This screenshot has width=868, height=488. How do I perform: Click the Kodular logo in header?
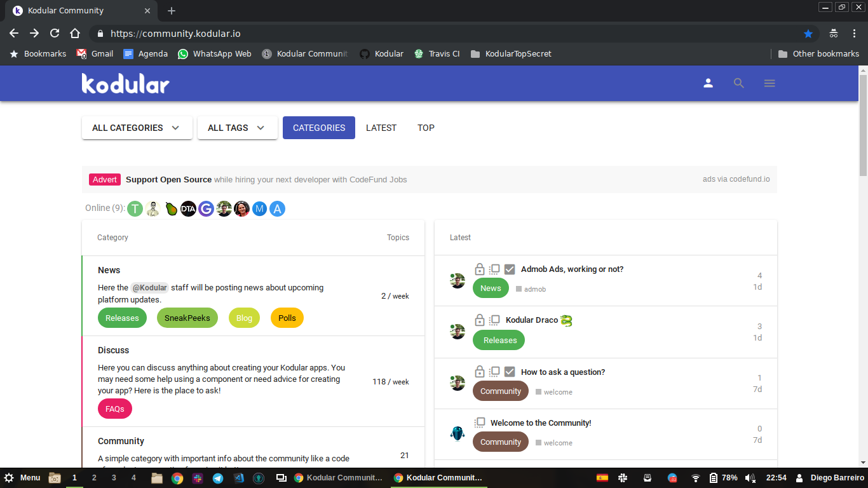[x=125, y=83]
